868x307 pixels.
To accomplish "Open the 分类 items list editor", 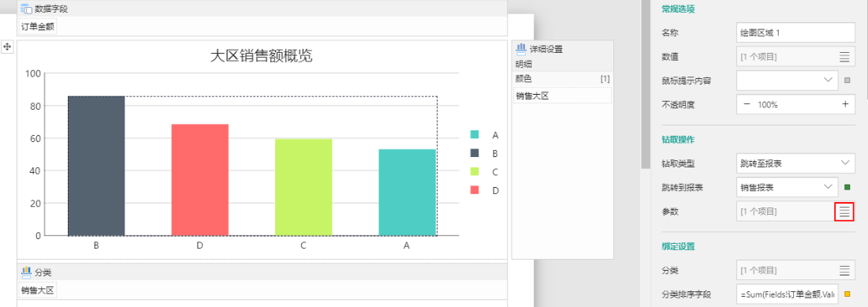I will coord(844,271).
